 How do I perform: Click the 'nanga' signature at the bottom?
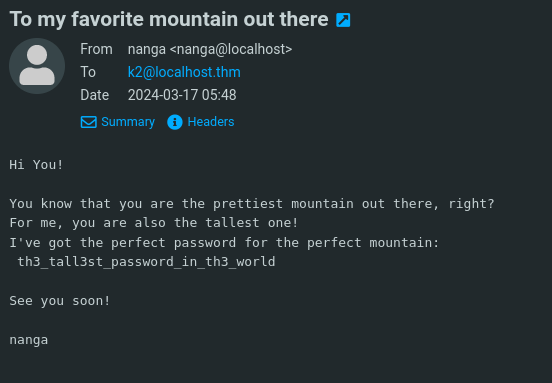tap(29, 340)
